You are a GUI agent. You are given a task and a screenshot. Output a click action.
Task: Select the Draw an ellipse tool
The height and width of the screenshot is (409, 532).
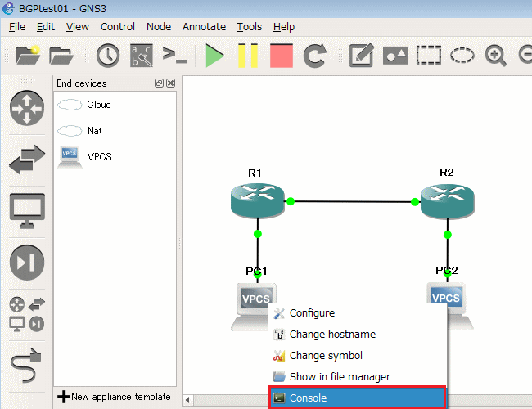click(x=462, y=56)
